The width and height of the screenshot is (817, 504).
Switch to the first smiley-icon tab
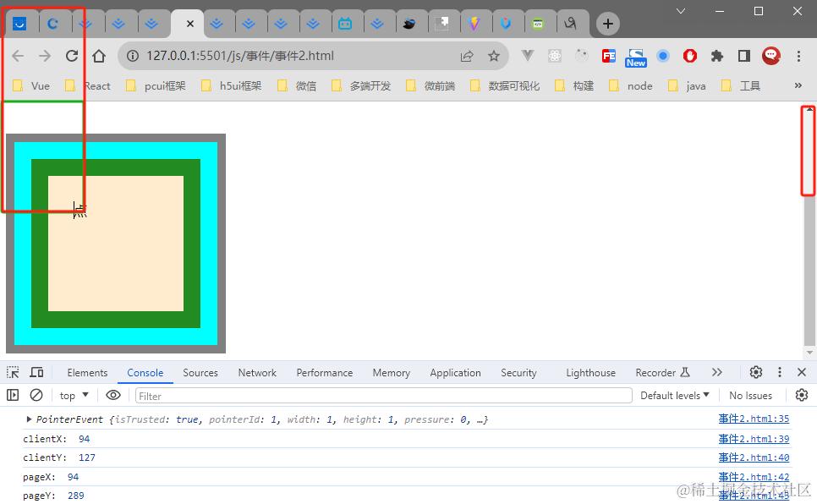pos(19,24)
